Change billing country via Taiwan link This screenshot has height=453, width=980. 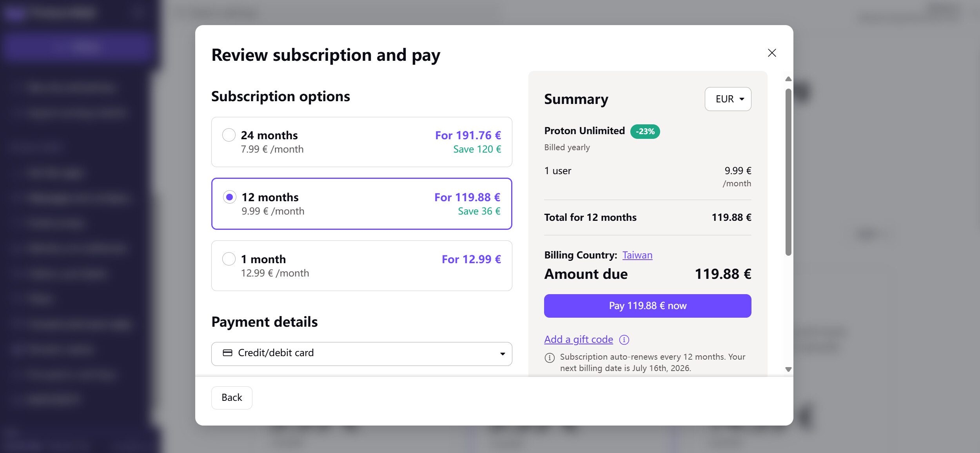(637, 255)
